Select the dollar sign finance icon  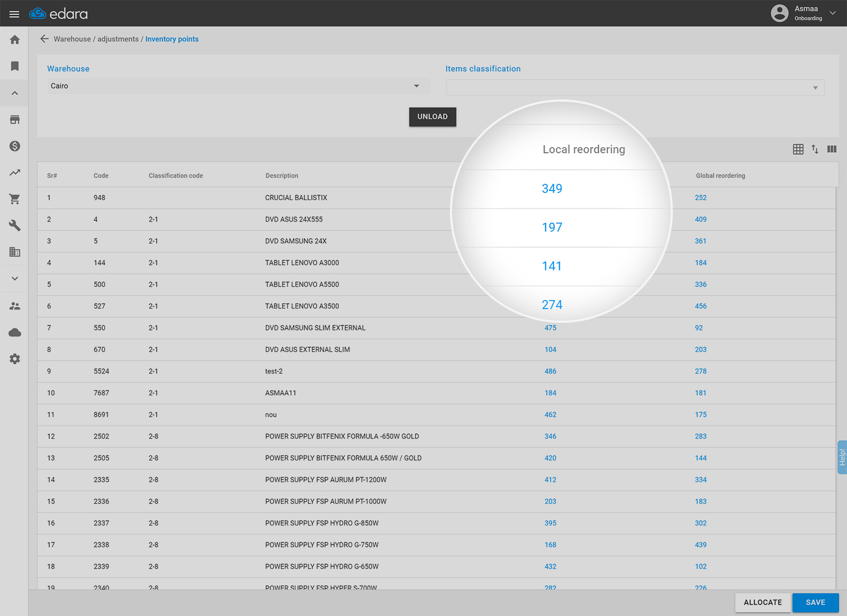15,146
